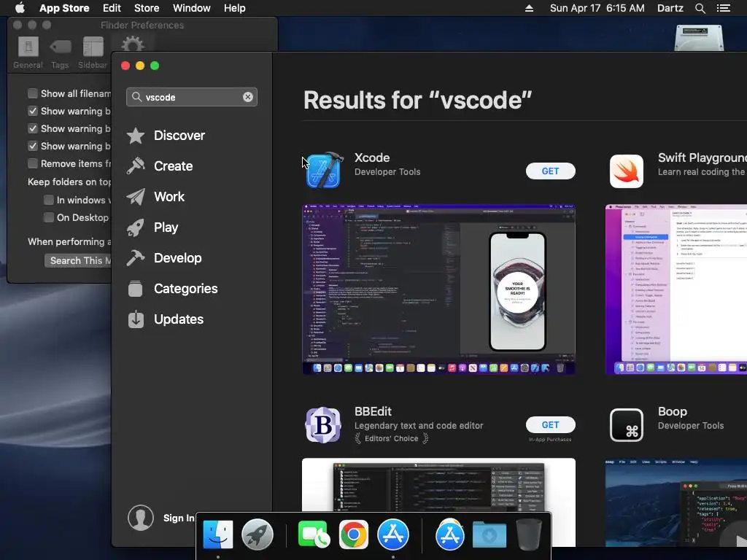Get the Xcode app
Image resolution: width=747 pixels, height=560 pixels.
pyautogui.click(x=550, y=171)
